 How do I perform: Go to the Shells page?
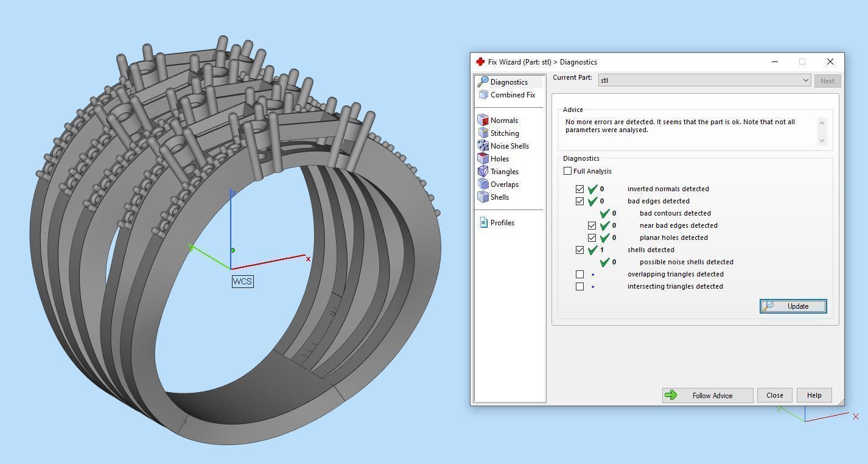pos(500,197)
